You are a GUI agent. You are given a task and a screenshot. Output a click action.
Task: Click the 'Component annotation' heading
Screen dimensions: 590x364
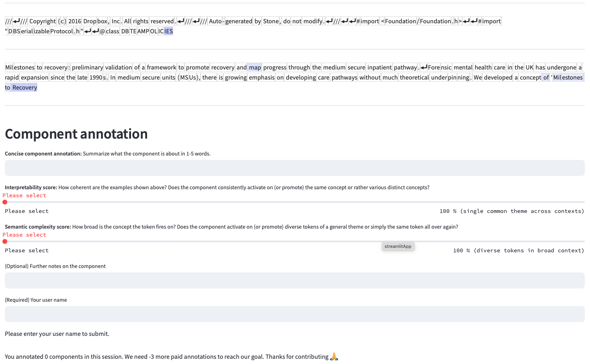click(76, 134)
